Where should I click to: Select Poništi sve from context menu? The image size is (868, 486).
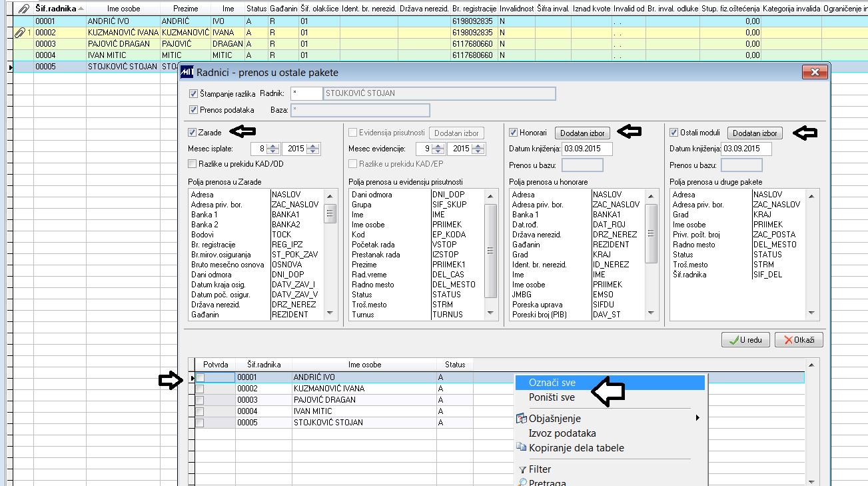[x=610, y=397]
